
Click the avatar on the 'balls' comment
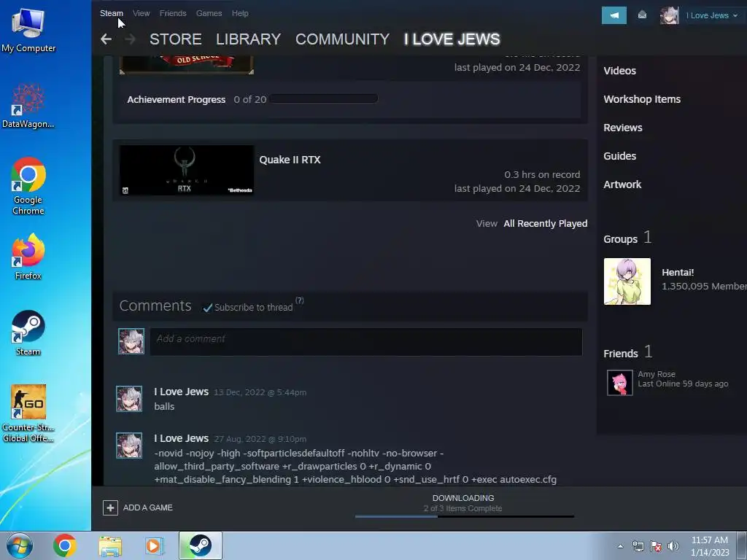tap(129, 399)
